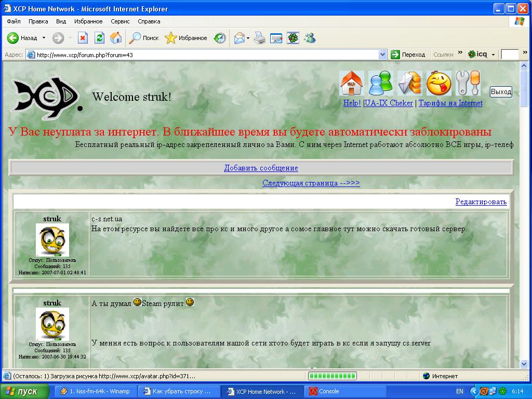This screenshot has width=532, height=399.
Task: Open the UA-IX Cheker link
Action: click(389, 103)
